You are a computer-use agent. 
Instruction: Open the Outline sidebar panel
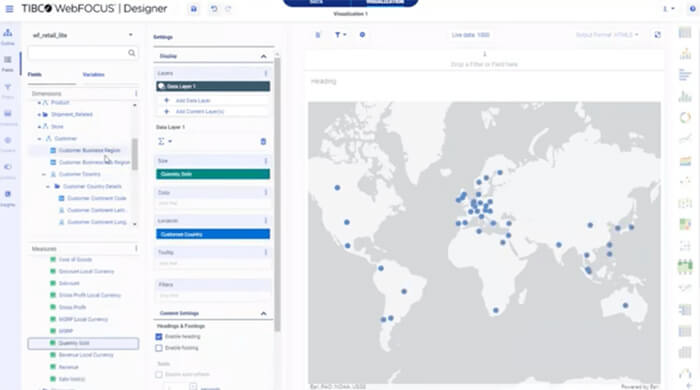pos(8,37)
